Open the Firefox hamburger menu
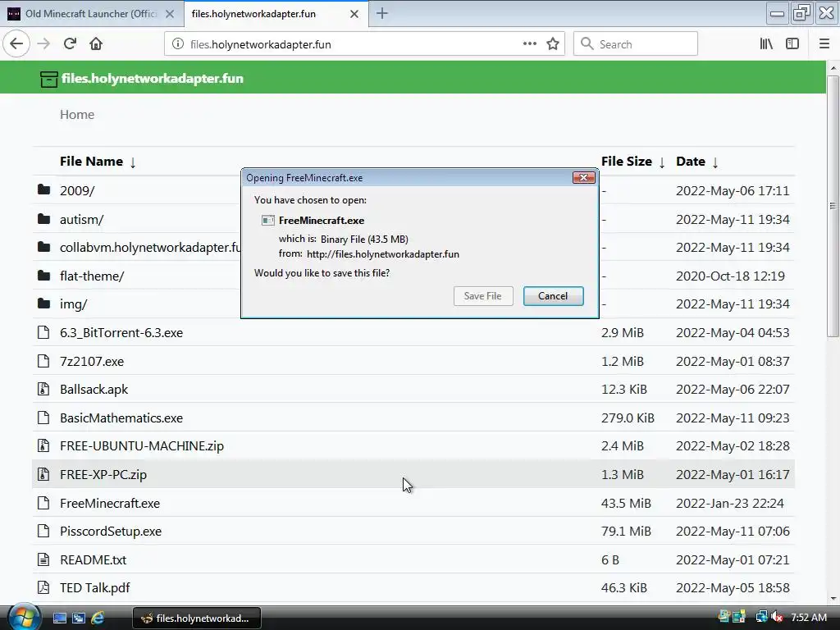Image resolution: width=840 pixels, height=630 pixels. point(824,44)
